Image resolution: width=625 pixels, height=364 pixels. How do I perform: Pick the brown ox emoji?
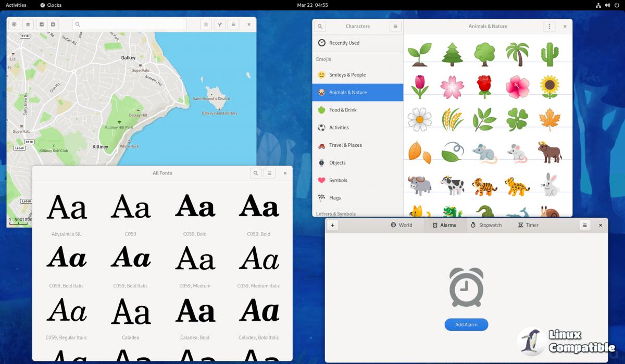point(549,152)
